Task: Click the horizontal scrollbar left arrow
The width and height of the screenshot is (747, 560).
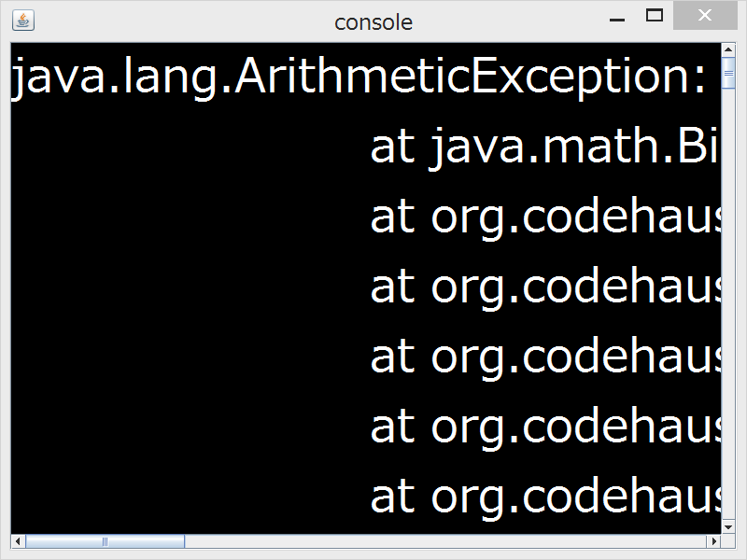Action: tap(18, 541)
